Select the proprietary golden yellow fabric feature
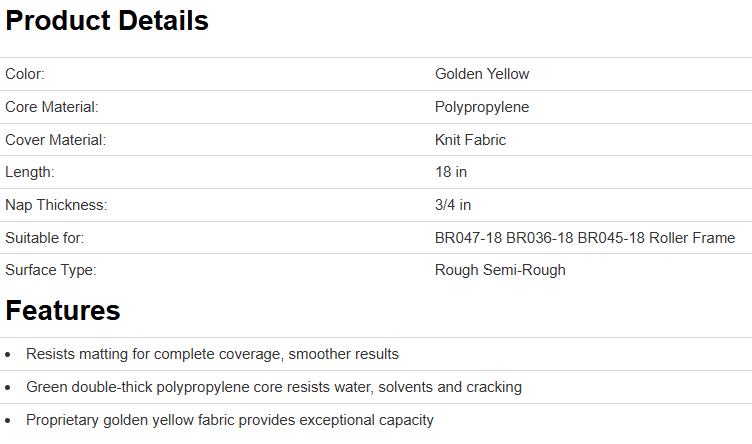 (230, 420)
